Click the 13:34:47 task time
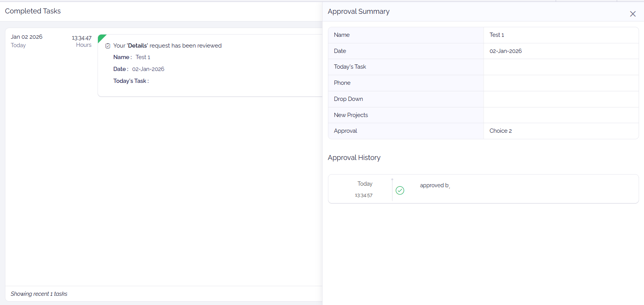Viewport: 644px width, 305px height. point(81,38)
